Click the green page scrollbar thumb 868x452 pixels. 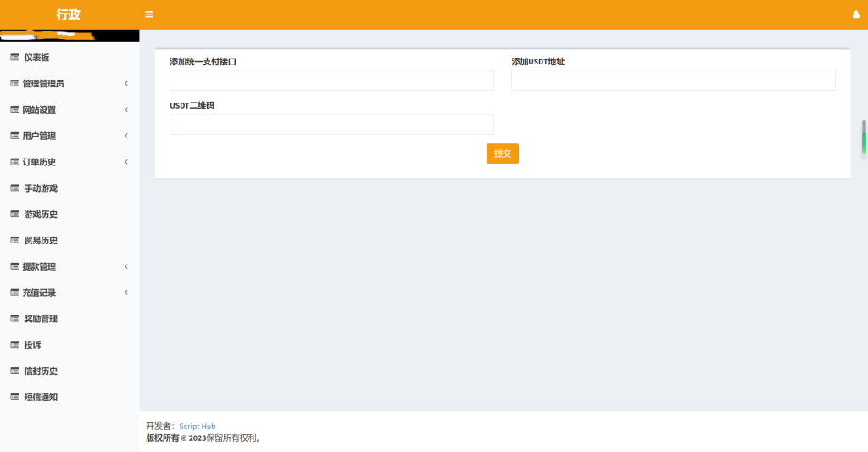point(864,138)
